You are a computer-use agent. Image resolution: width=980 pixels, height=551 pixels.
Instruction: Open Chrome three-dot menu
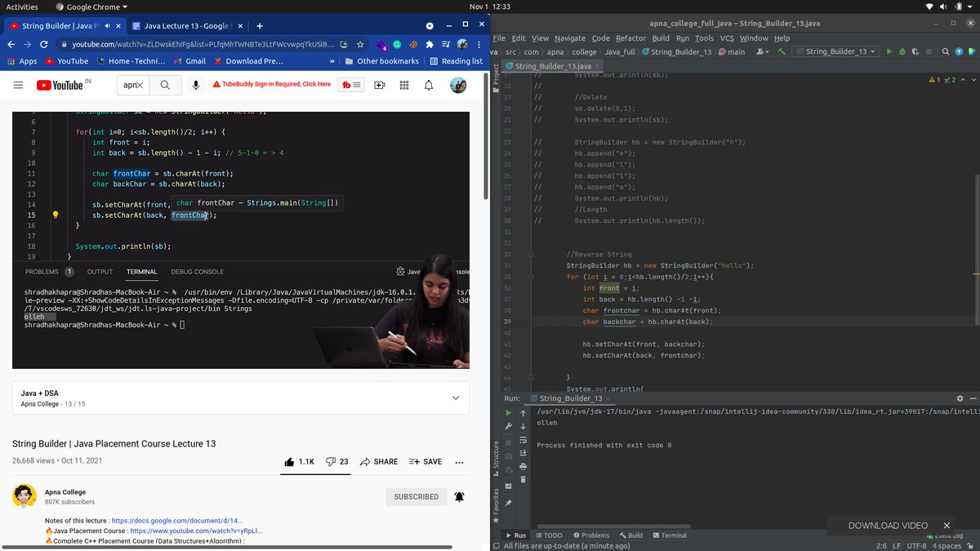click(479, 44)
